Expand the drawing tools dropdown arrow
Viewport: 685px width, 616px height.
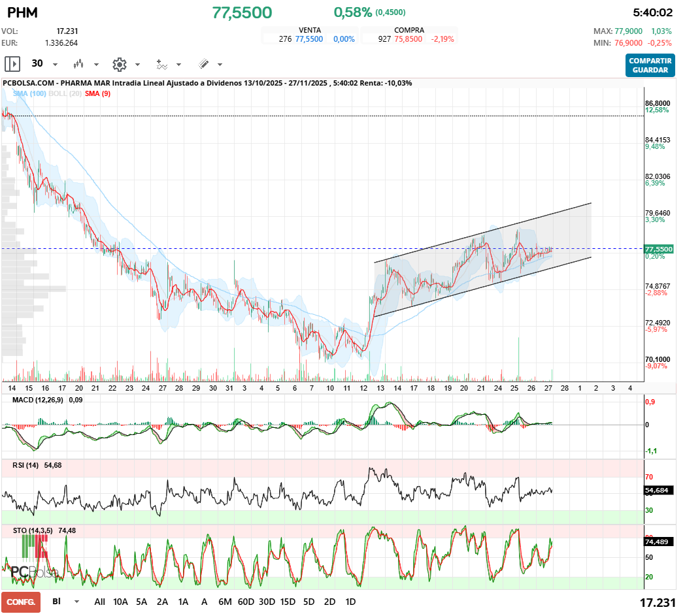coord(220,65)
